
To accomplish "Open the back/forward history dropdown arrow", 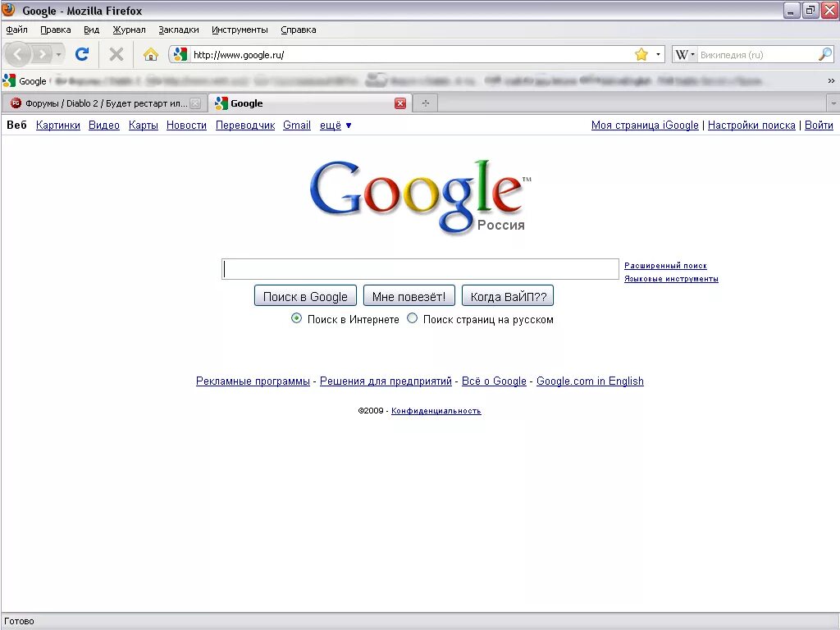I will click(58, 54).
